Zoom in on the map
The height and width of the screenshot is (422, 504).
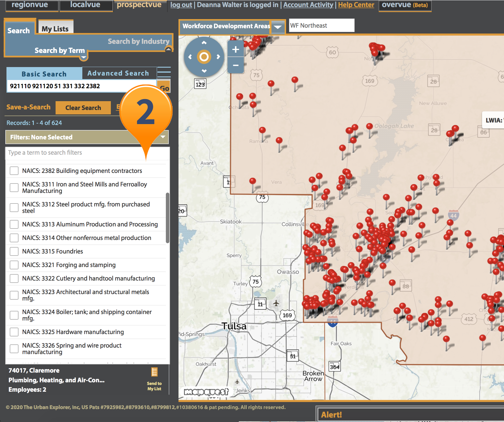(236, 49)
